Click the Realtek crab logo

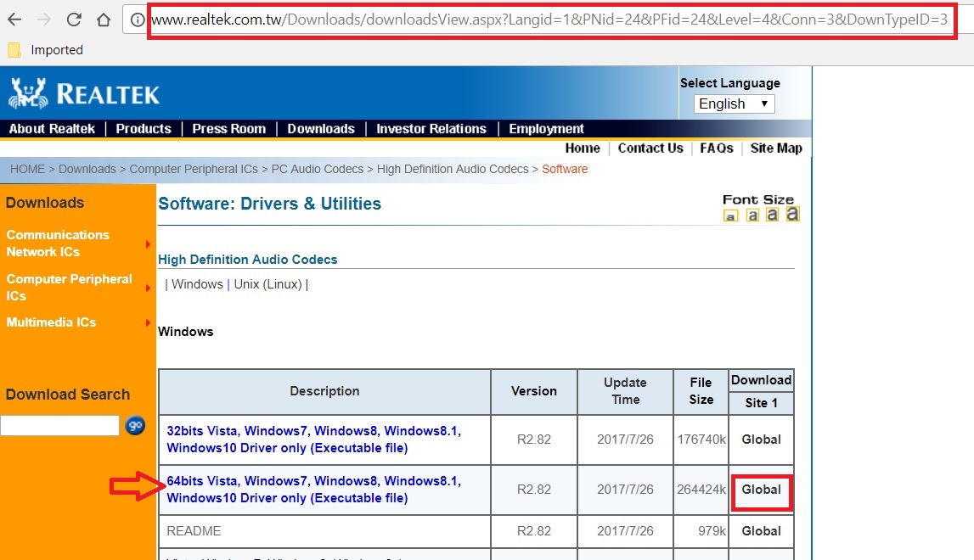(27, 92)
